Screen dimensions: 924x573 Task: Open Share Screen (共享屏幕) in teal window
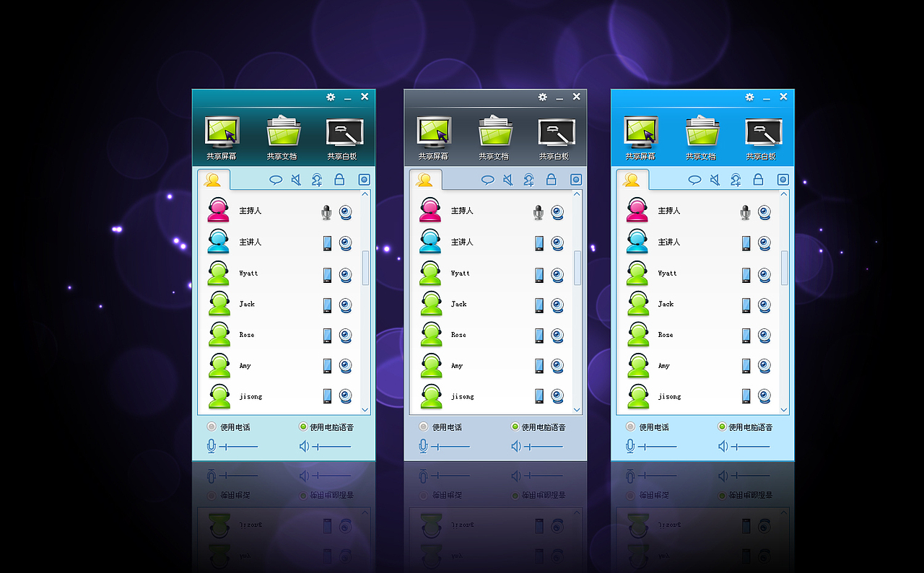(222, 138)
